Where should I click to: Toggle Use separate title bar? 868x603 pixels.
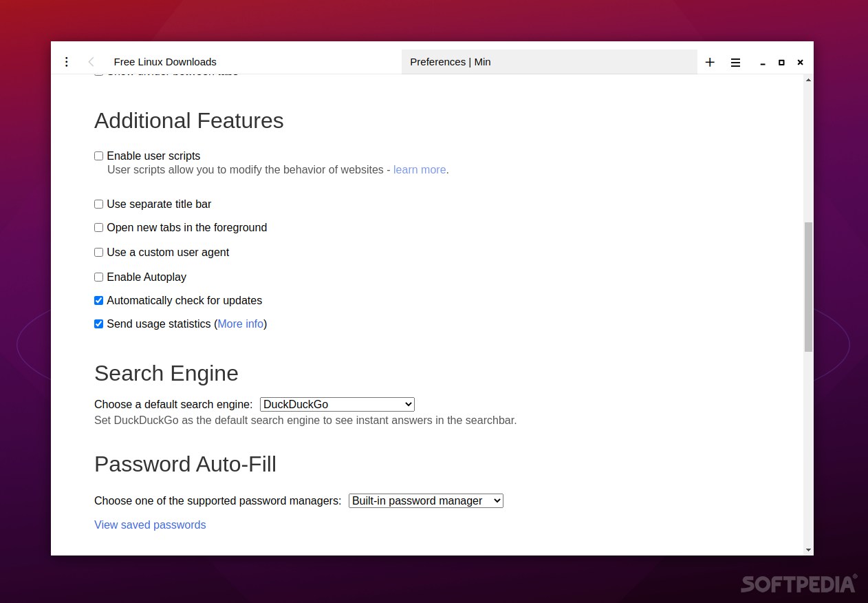tap(98, 204)
